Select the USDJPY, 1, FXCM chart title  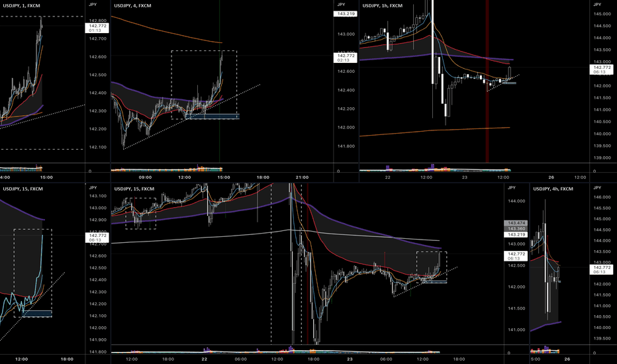click(21, 6)
